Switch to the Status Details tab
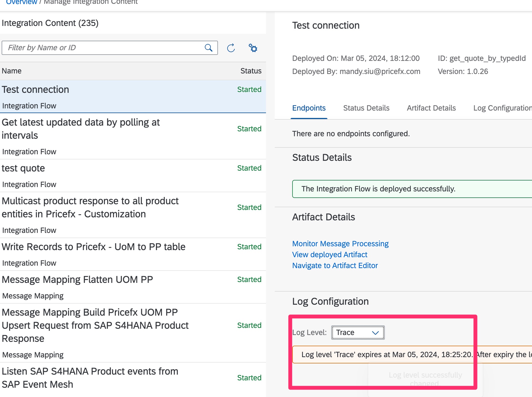Image resolution: width=532 pixels, height=397 pixels. tap(366, 108)
